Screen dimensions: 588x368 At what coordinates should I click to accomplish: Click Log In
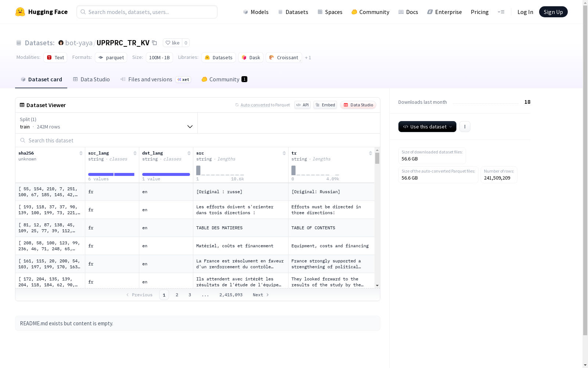(525, 12)
